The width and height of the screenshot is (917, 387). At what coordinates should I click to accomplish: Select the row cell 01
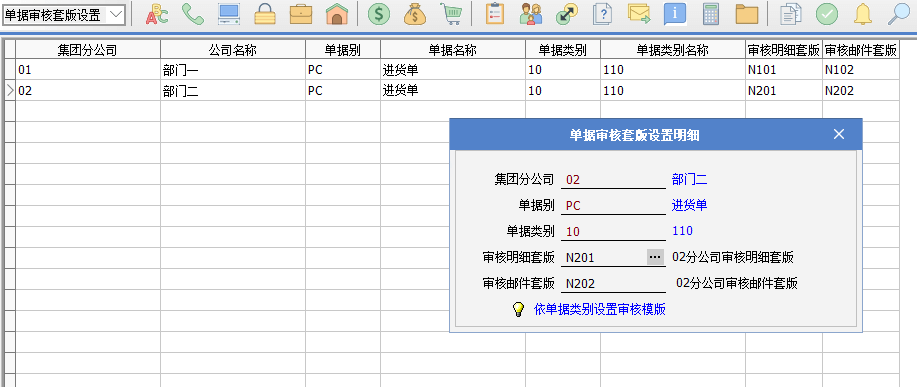[x=88, y=70]
